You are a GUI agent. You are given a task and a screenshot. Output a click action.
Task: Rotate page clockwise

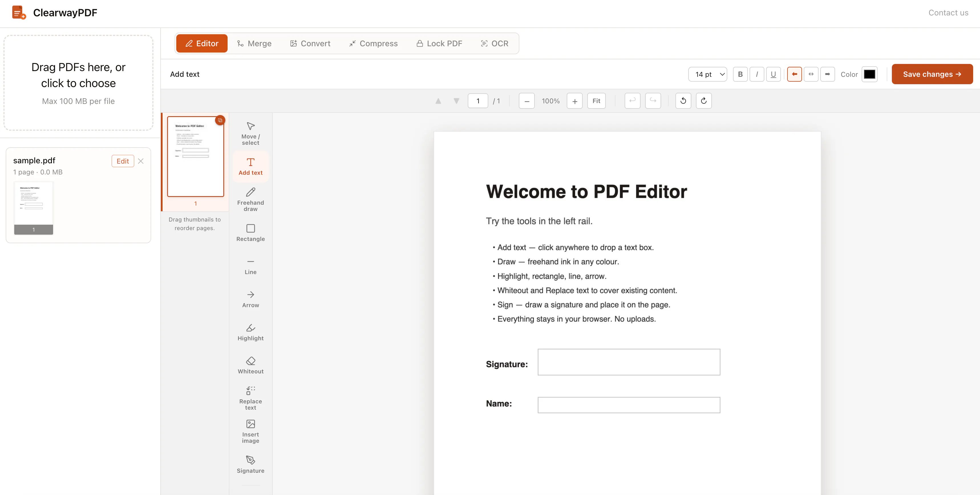(704, 101)
